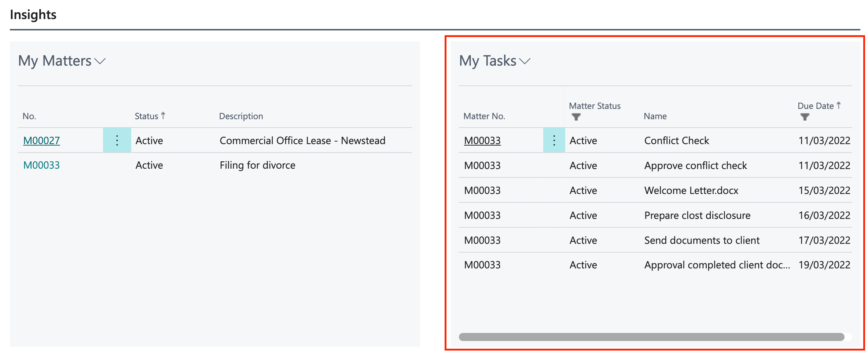Sort My Tasks by Name column header
Image resolution: width=868 pixels, height=352 pixels.
655,116
